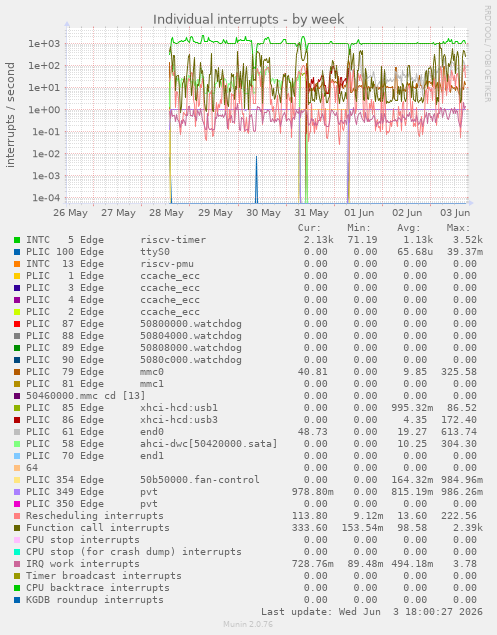This screenshot has height=635, width=497.
Task: Click the green riscv-timer legend swatch
Action: tap(17, 240)
